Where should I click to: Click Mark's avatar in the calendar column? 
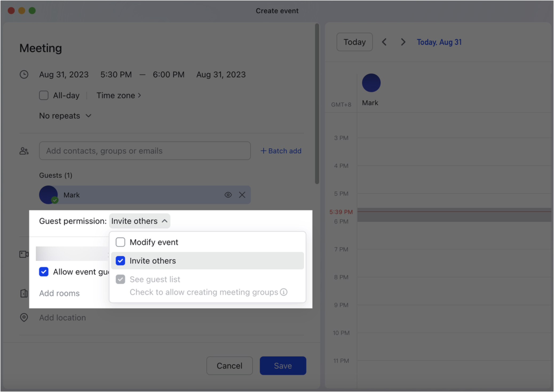click(371, 83)
